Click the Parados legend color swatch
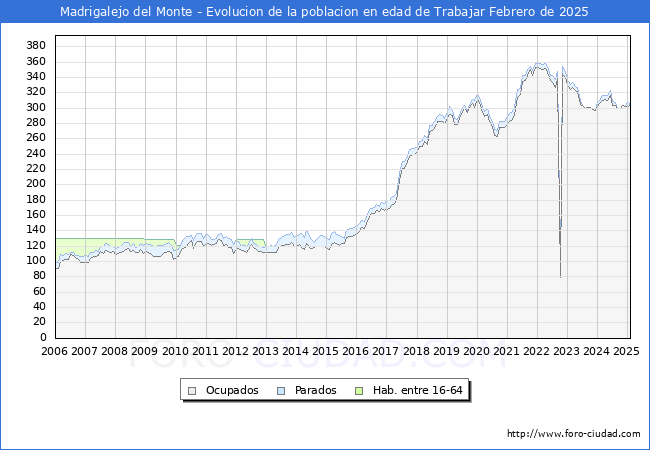 point(281,391)
